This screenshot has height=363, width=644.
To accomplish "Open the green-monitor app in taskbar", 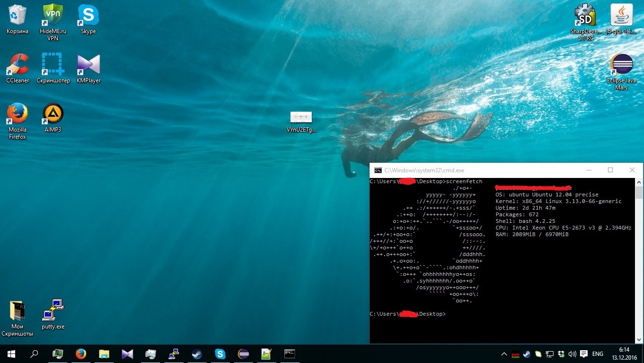I will (x=58, y=354).
